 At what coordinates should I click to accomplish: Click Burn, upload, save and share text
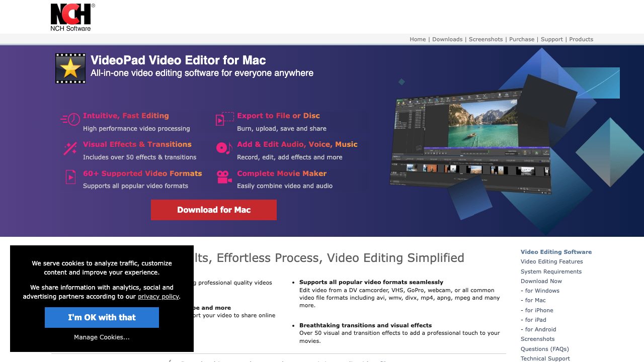tap(282, 129)
